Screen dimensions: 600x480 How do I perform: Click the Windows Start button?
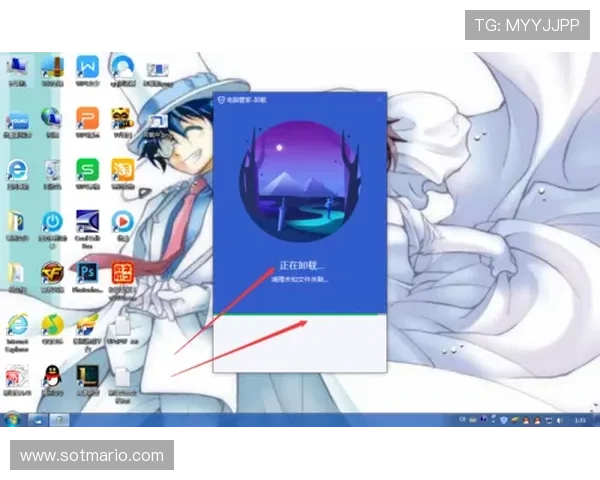pyautogui.click(x=12, y=419)
